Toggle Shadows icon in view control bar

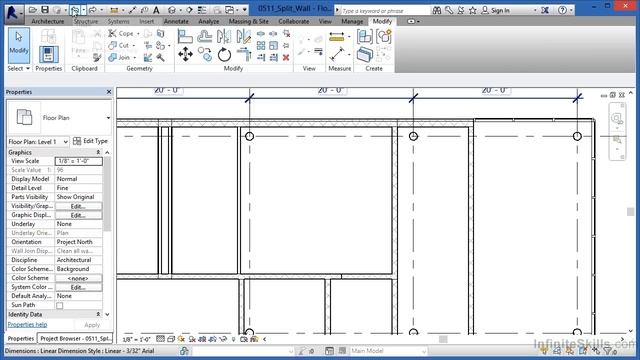point(192,339)
